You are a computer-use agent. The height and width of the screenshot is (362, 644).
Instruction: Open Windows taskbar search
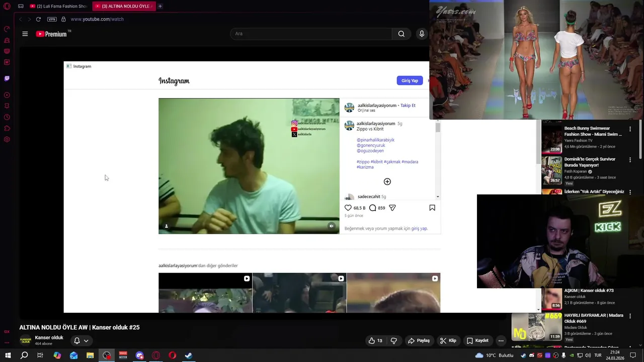click(24, 355)
